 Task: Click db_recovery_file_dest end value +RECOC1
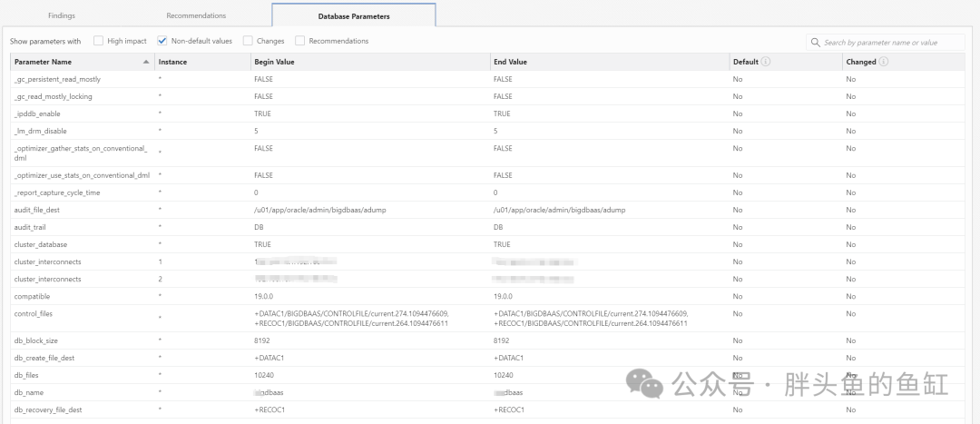pyautogui.click(x=509, y=409)
